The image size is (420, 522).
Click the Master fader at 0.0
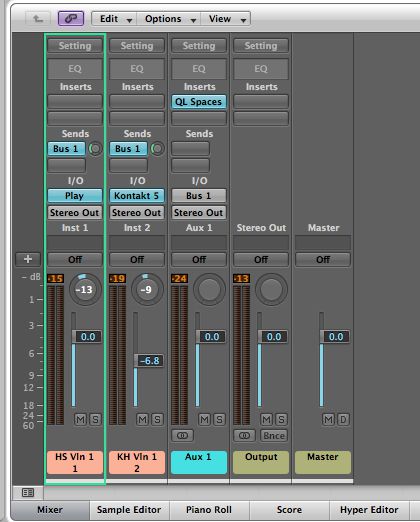[x=335, y=337]
